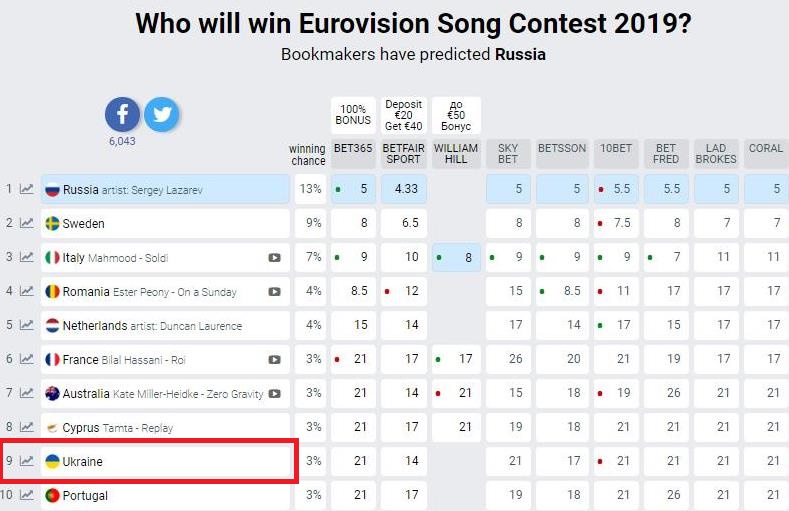Open the Russia Sergey Lazarev entry
Image resolution: width=789 pixels, height=511 pixels.
click(x=165, y=189)
